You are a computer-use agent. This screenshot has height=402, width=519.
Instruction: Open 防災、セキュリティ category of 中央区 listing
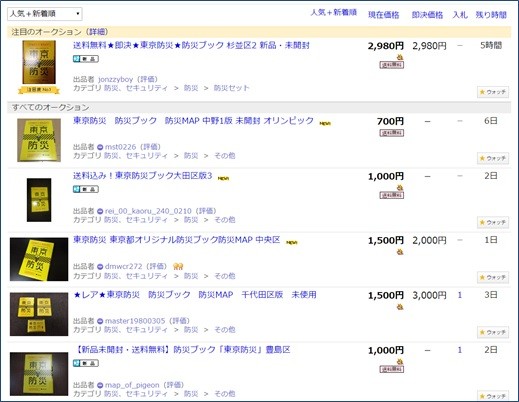(x=136, y=276)
